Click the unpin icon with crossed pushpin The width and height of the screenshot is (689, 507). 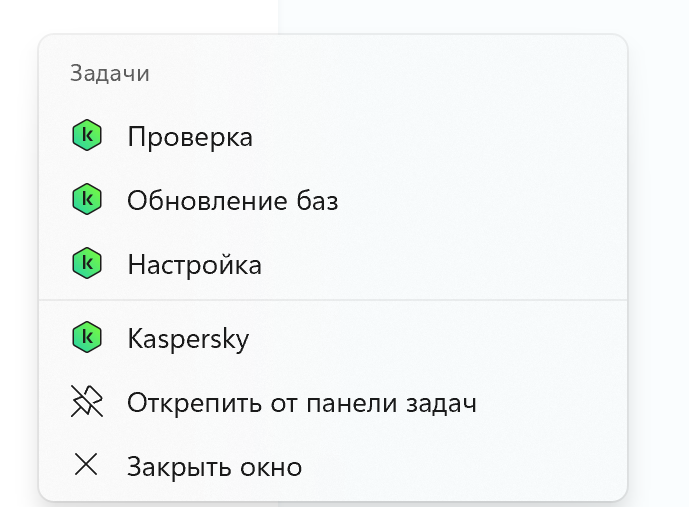pyautogui.click(x=87, y=401)
